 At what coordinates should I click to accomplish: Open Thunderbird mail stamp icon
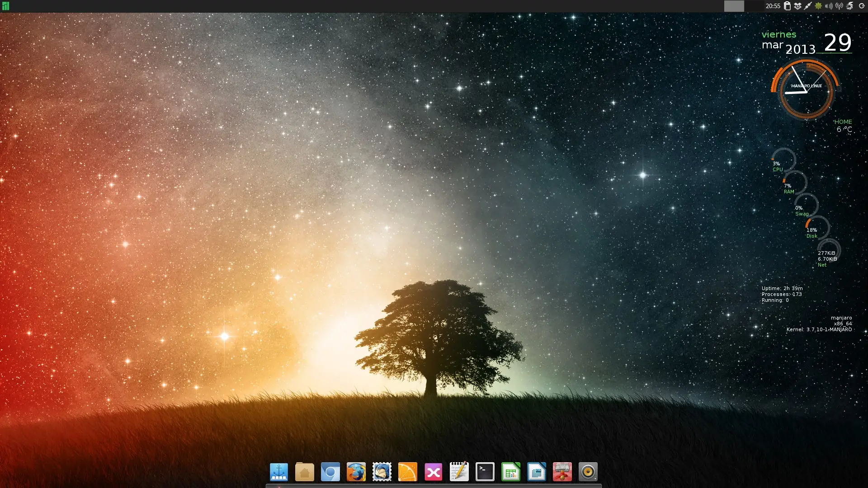[382, 472]
